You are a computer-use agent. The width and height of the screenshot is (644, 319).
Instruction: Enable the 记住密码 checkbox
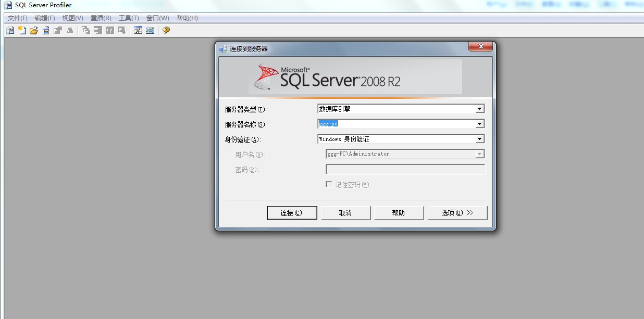(329, 184)
